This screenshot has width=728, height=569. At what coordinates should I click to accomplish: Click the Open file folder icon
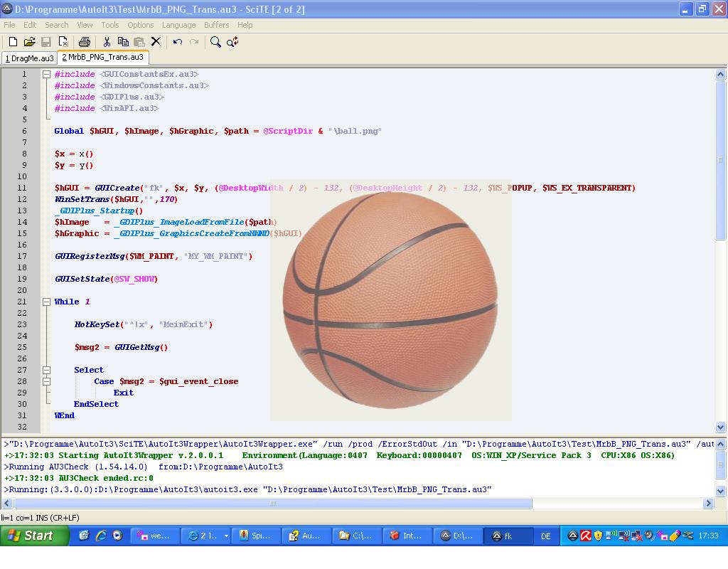[29, 42]
